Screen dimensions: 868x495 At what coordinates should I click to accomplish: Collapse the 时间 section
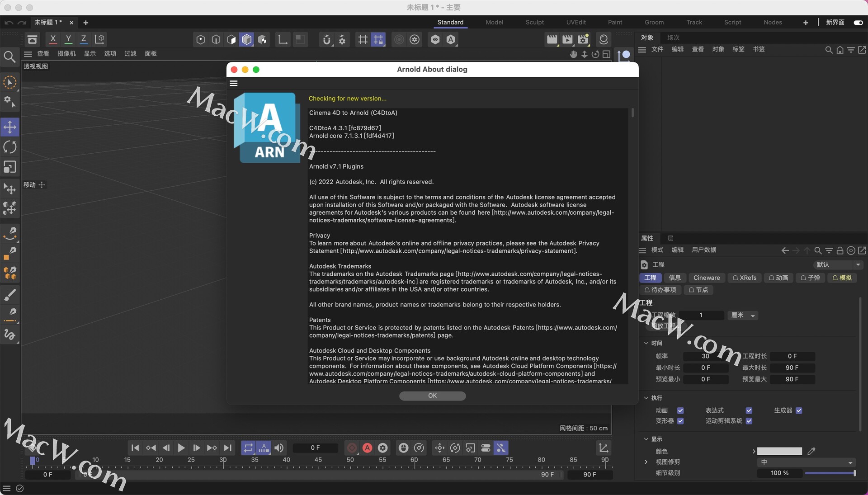click(x=646, y=343)
